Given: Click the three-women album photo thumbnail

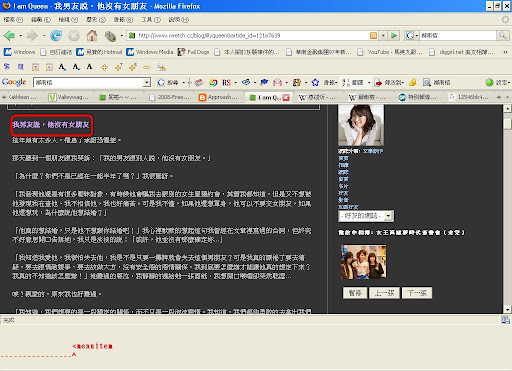Looking at the screenshot, I should [x=363, y=262].
